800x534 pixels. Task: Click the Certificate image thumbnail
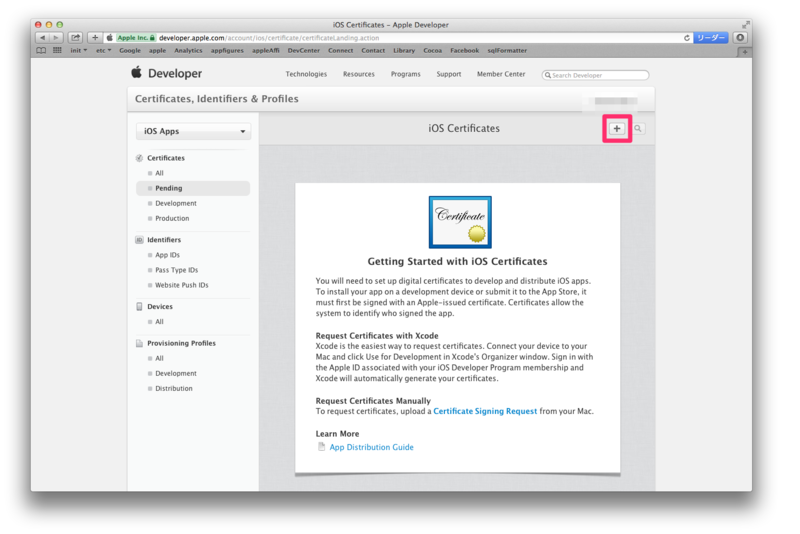pyautogui.click(x=460, y=222)
